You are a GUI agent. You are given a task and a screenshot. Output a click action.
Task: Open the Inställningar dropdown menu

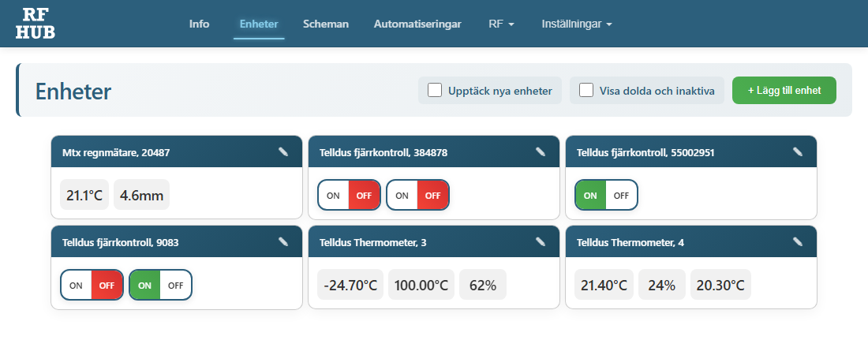(x=577, y=24)
